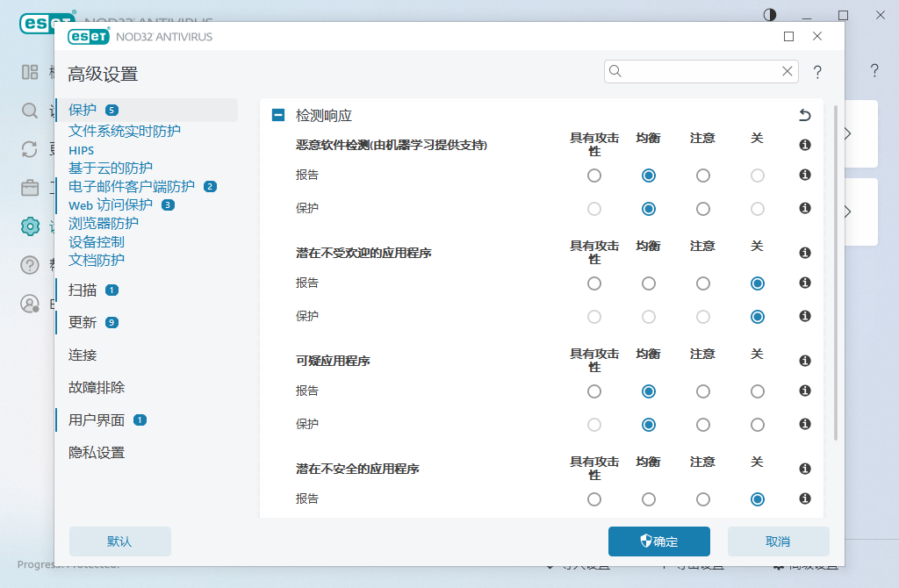Screen dimensions: 899x588
Task: Show info for 可疑应用程序 报告 row
Action: click(x=805, y=391)
